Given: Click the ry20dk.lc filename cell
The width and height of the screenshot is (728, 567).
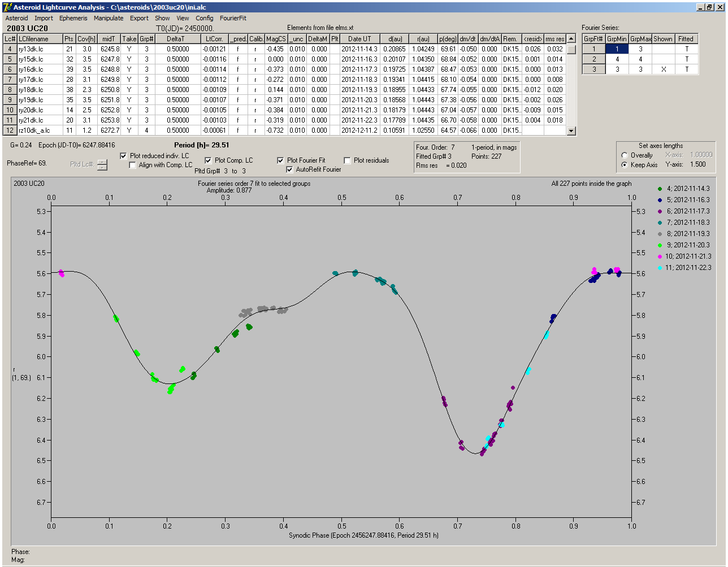Looking at the screenshot, I should pos(39,110).
